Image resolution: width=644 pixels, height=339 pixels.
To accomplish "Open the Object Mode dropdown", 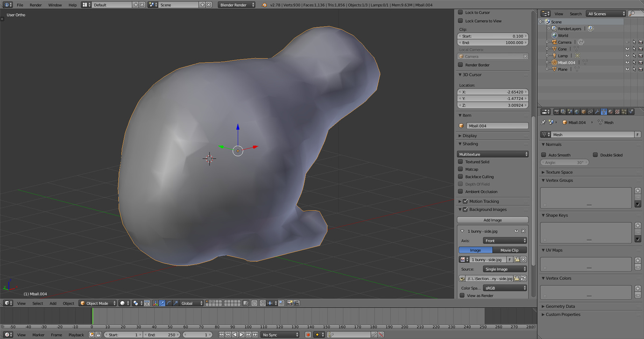I will pyautogui.click(x=98, y=303).
